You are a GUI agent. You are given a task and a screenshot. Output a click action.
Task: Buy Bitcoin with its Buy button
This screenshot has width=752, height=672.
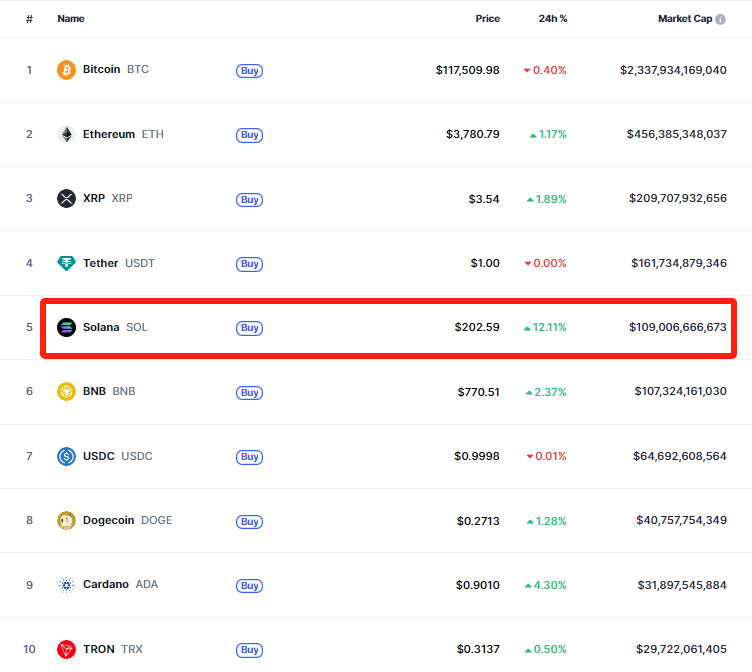[x=249, y=71]
